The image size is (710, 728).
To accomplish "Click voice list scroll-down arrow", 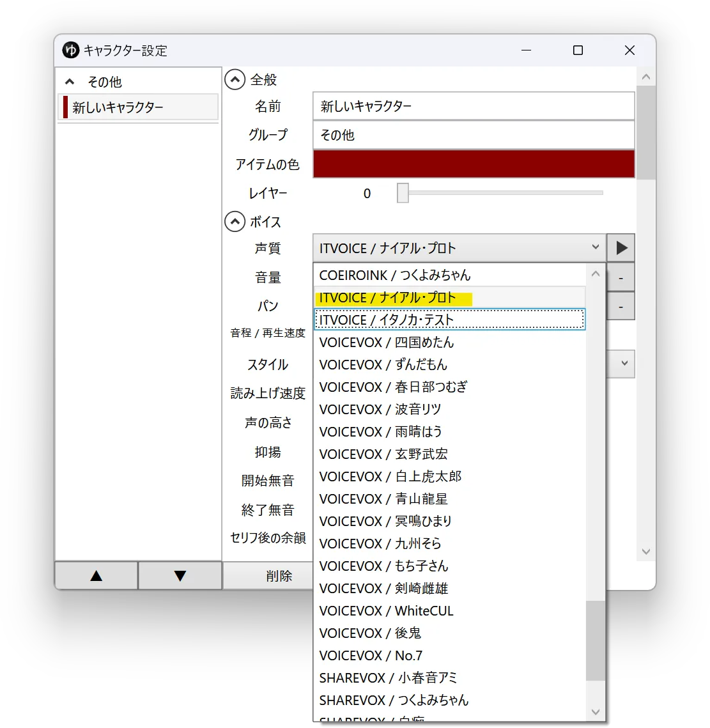I will click(596, 712).
